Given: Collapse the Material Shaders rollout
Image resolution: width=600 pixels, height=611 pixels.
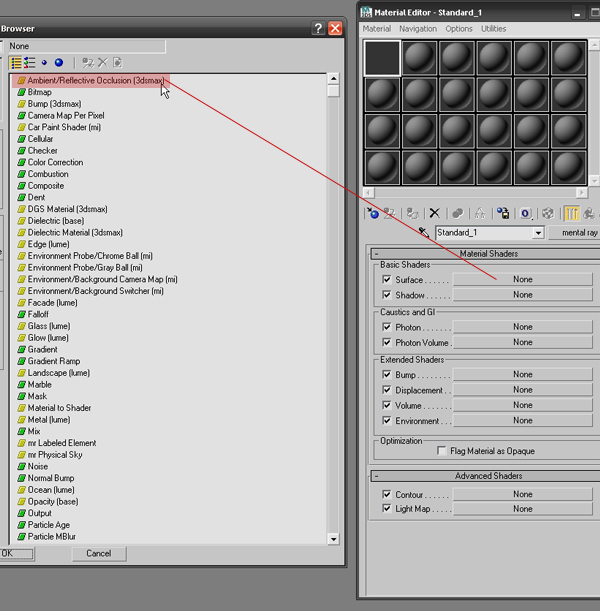Looking at the screenshot, I should coord(487,254).
